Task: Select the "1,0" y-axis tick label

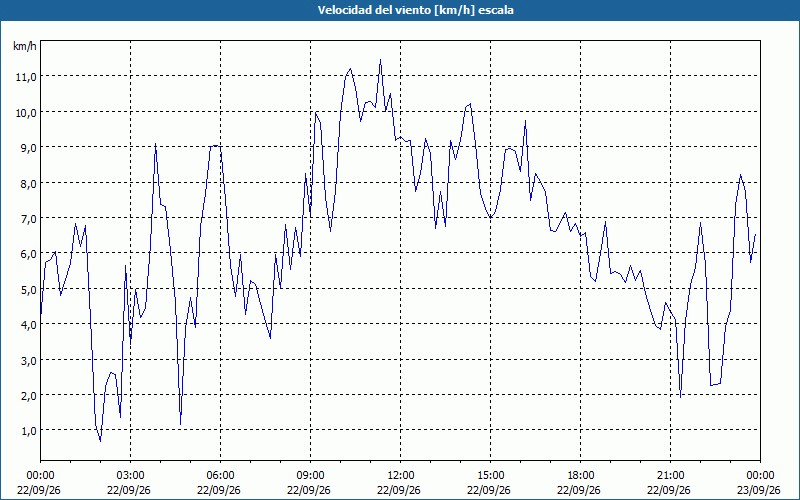Action: click(x=28, y=431)
